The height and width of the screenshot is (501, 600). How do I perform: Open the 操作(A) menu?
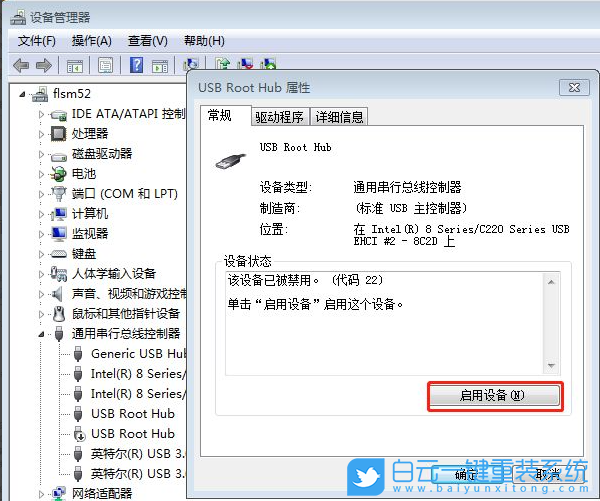[91, 41]
